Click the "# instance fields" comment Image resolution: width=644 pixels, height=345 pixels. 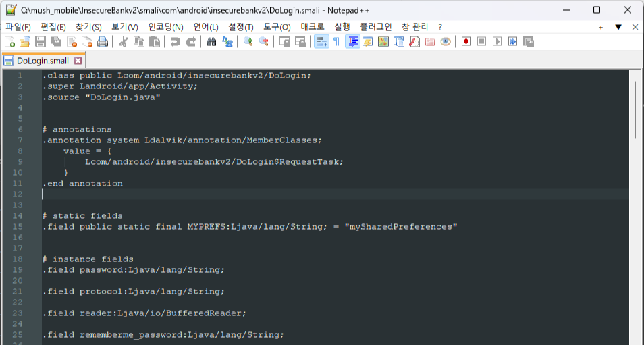point(88,259)
